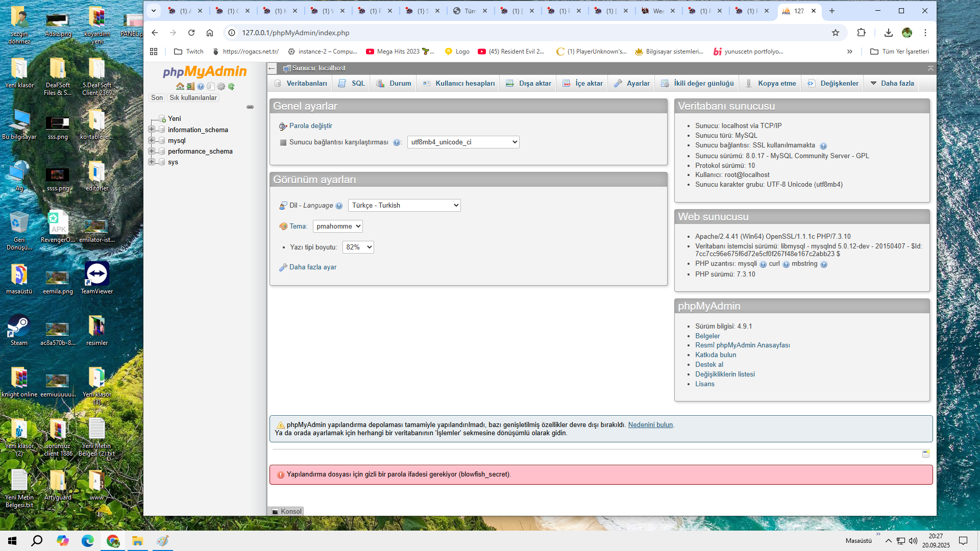Open the Kullanıcı hesapları tab

pos(458,83)
